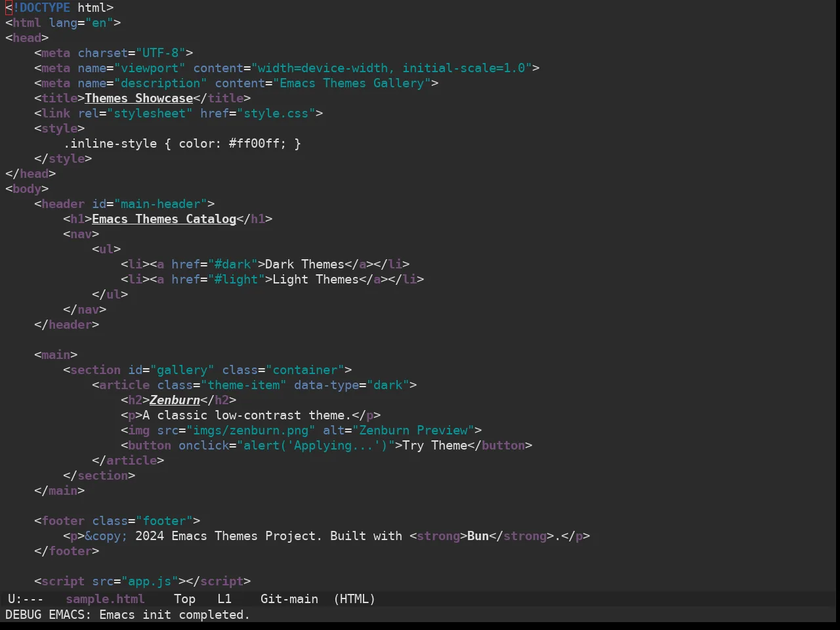The image size is (840, 630).
Task: Click the closing </footer> tag
Action: tap(67, 551)
